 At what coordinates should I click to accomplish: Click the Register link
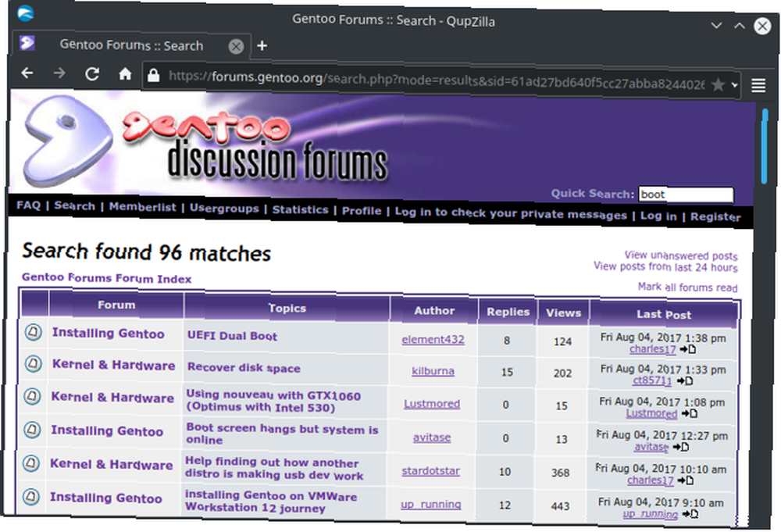click(x=715, y=216)
